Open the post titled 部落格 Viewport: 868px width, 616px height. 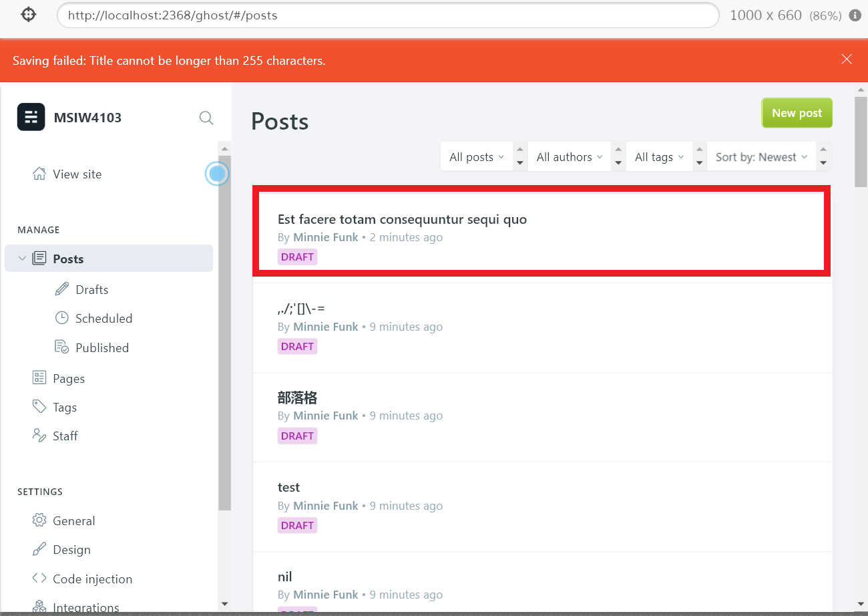[298, 397]
